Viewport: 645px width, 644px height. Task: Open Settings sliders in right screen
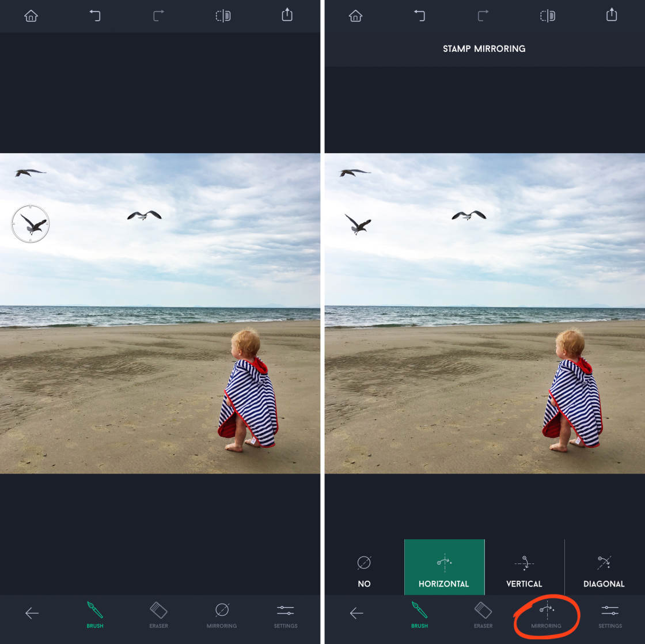[610, 615]
